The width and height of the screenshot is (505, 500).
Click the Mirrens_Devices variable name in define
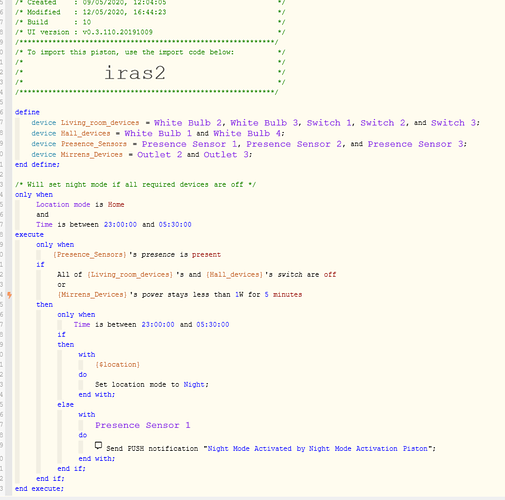[x=92, y=155]
